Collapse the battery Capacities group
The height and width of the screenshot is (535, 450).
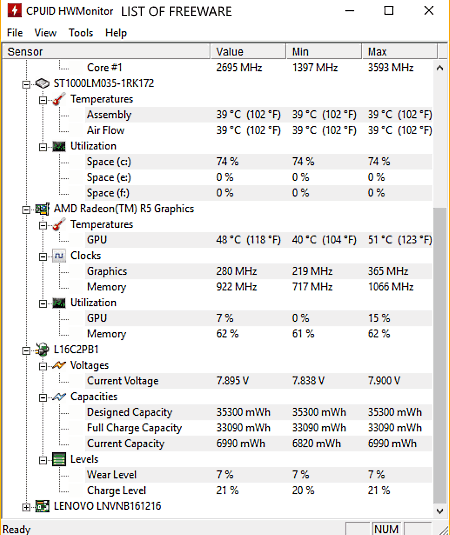pyautogui.click(x=43, y=398)
